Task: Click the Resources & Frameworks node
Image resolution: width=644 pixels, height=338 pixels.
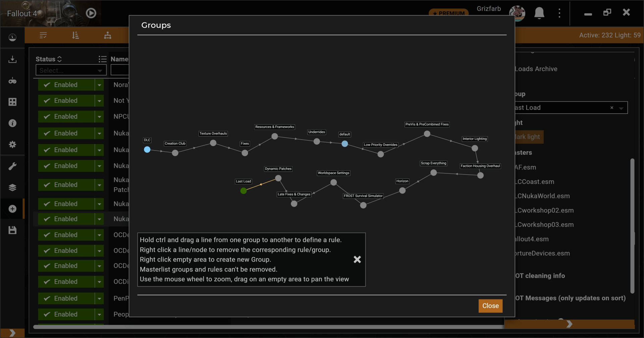Action: (275, 136)
